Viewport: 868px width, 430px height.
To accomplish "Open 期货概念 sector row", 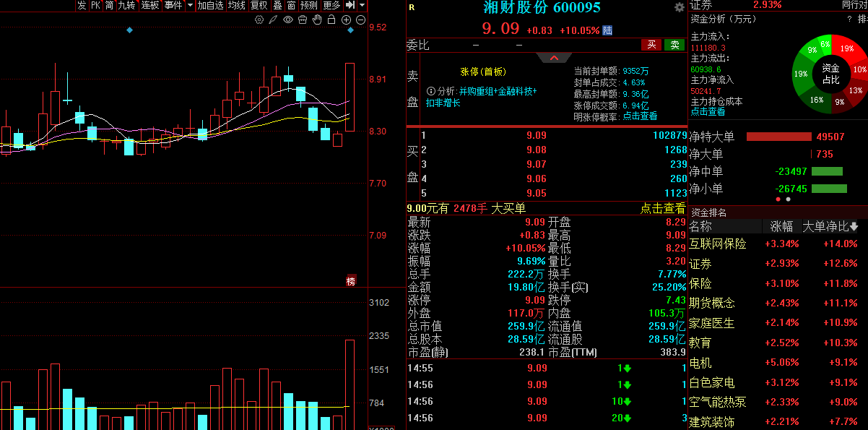I will pos(778,303).
